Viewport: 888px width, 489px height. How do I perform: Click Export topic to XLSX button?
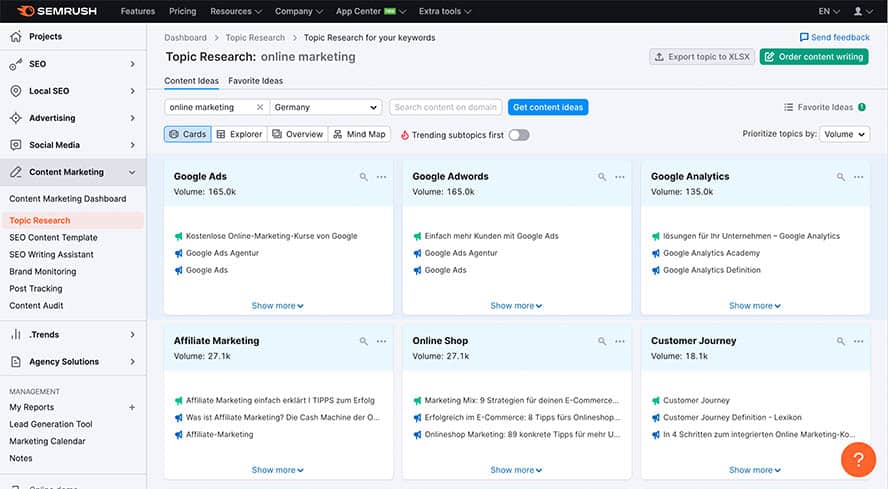click(x=702, y=57)
